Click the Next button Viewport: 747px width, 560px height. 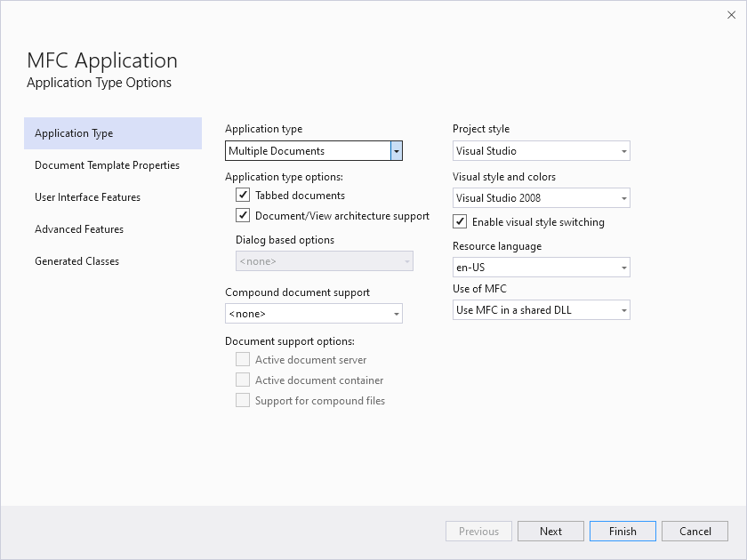[550, 531]
